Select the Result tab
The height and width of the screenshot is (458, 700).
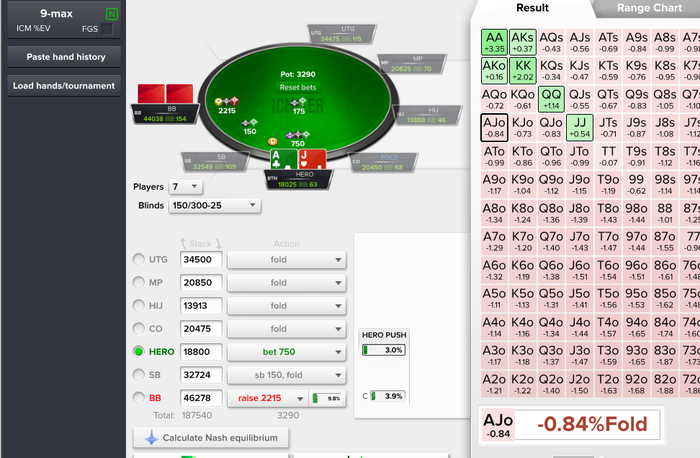[x=532, y=8]
